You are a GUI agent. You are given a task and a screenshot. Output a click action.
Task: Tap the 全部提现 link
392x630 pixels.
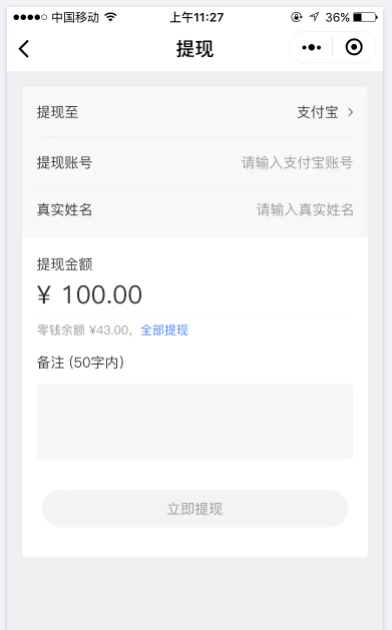pos(164,330)
